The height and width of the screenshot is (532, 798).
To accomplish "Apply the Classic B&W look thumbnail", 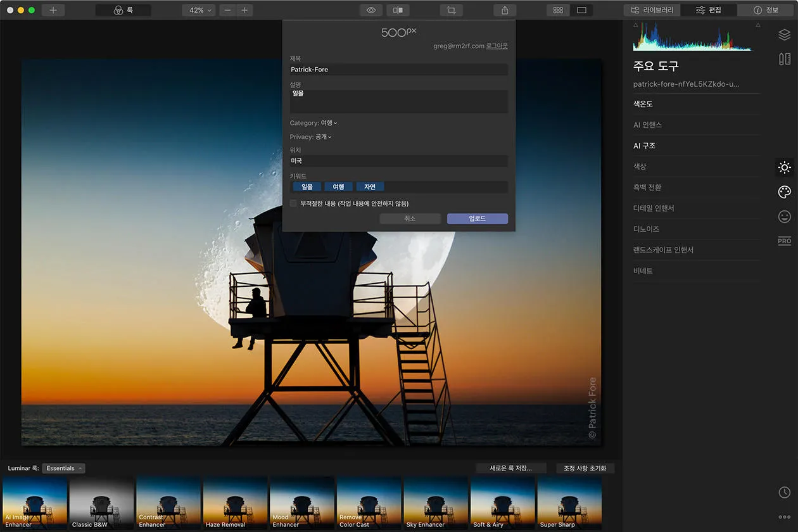I will tap(101, 503).
